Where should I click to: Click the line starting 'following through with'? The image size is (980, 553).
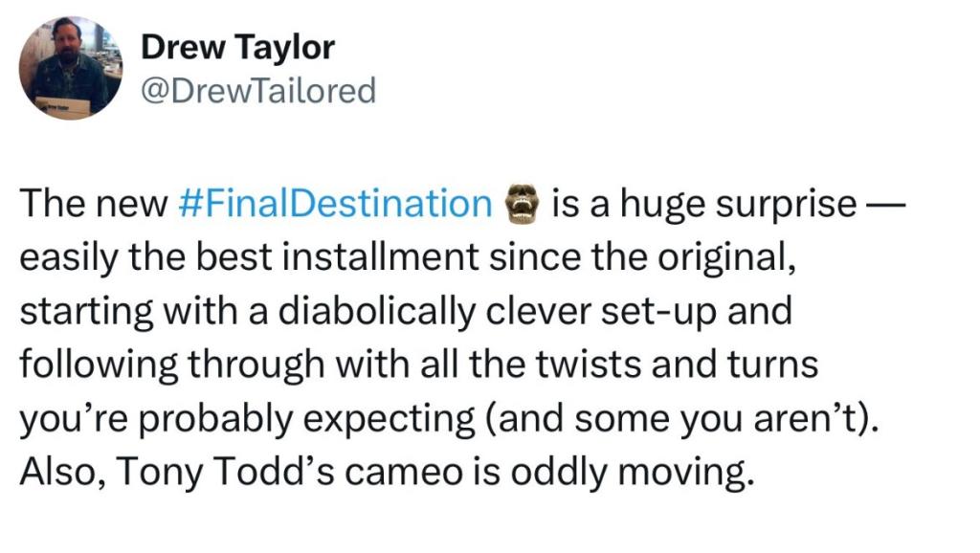pos(419,365)
